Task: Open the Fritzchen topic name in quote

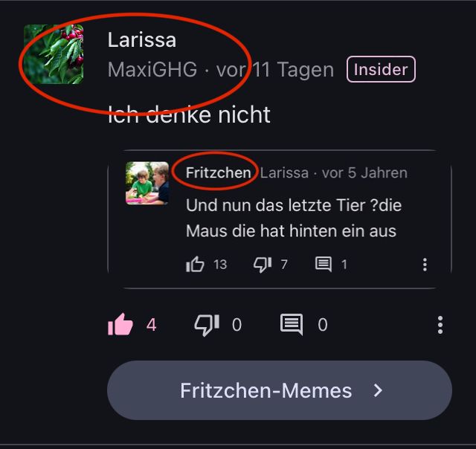Action: click(218, 172)
